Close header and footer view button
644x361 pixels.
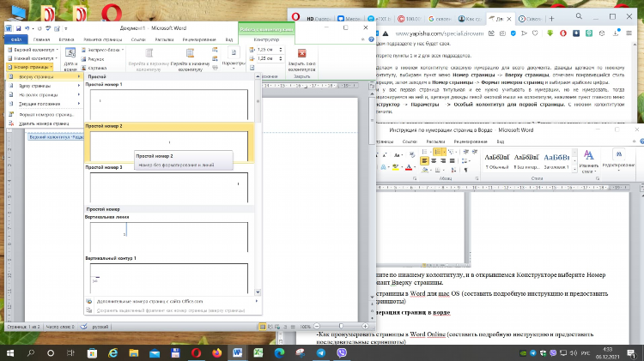[x=302, y=59]
